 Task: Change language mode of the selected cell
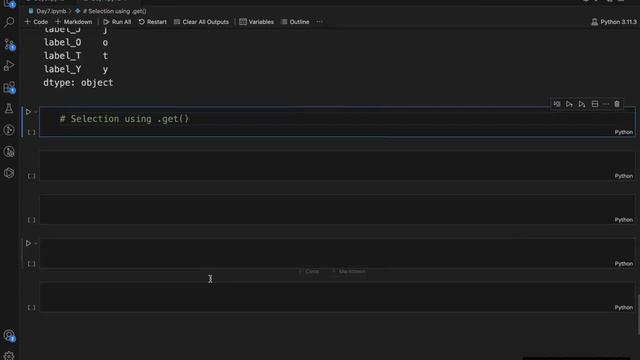[624, 132]
